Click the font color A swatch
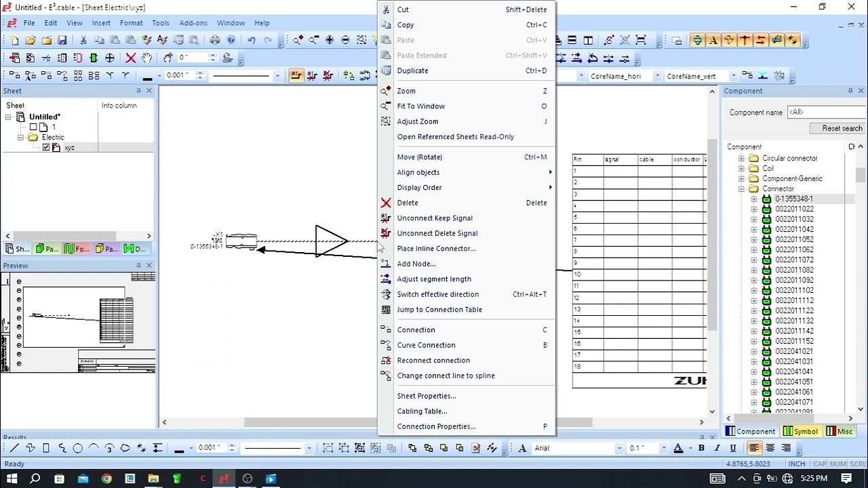The image size is (868, 488). tap(678, 448)
